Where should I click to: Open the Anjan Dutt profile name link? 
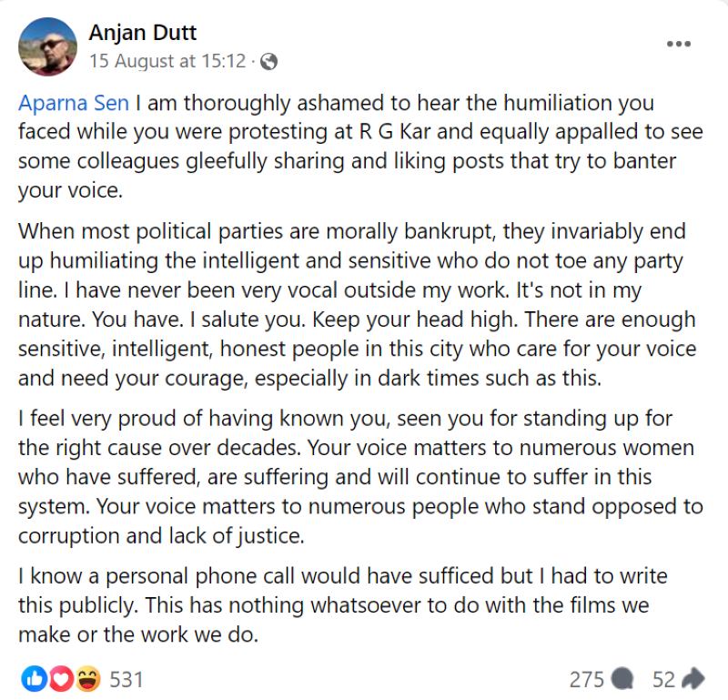point(143,34)
